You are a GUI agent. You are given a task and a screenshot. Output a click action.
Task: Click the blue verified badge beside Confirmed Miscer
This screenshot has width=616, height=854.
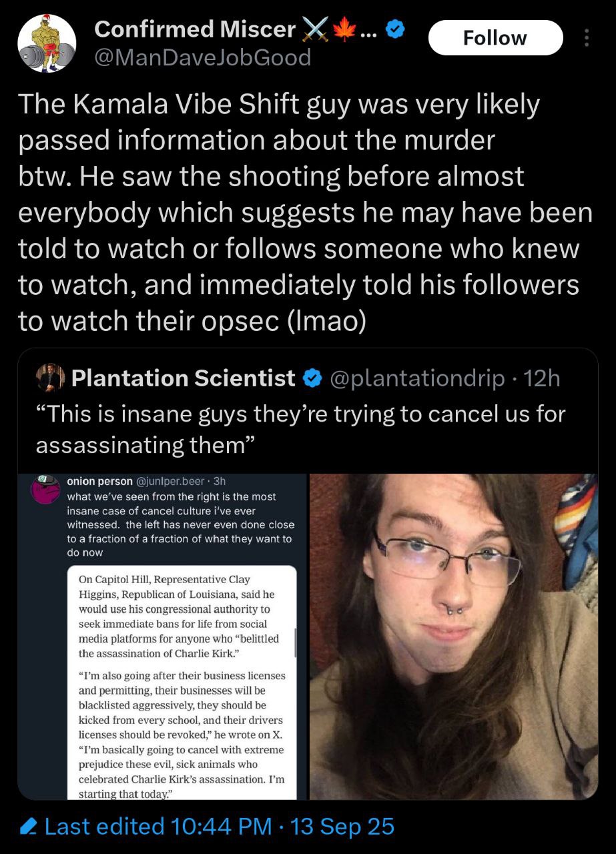coord(396,30)
